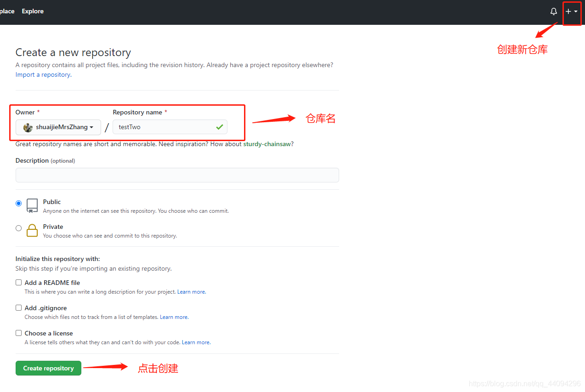This screenshot has width=585, height=392.
Task: Click the owner avatar icon
Action: click(28, 127)
